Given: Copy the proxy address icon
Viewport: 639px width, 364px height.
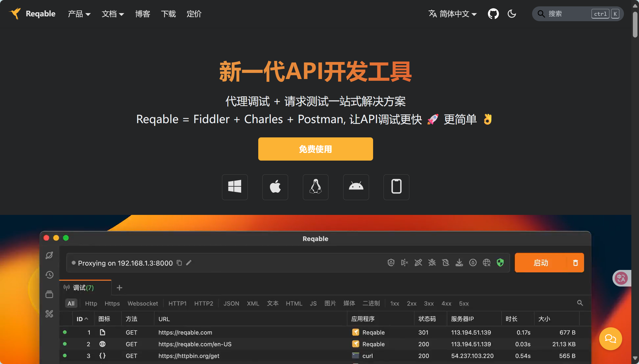Looking at the screenshot, I should coord(179,263).
